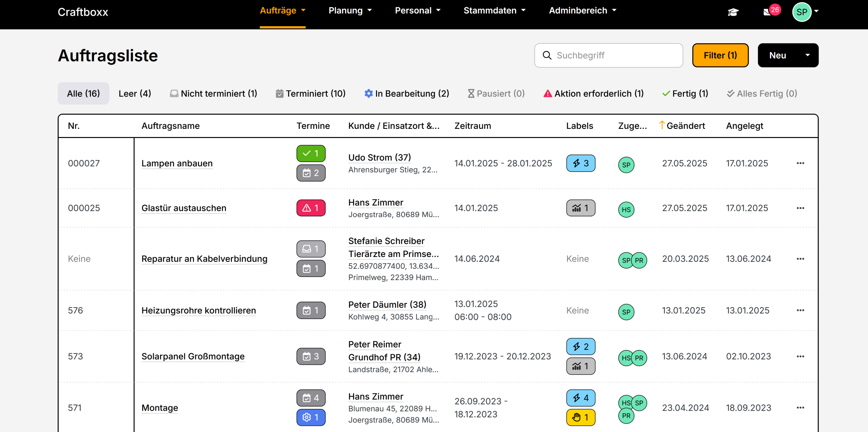868x432 pixels.
Task: Open the three-dot menu for Heizungsrohre kontrollieren
Action: 800,310
